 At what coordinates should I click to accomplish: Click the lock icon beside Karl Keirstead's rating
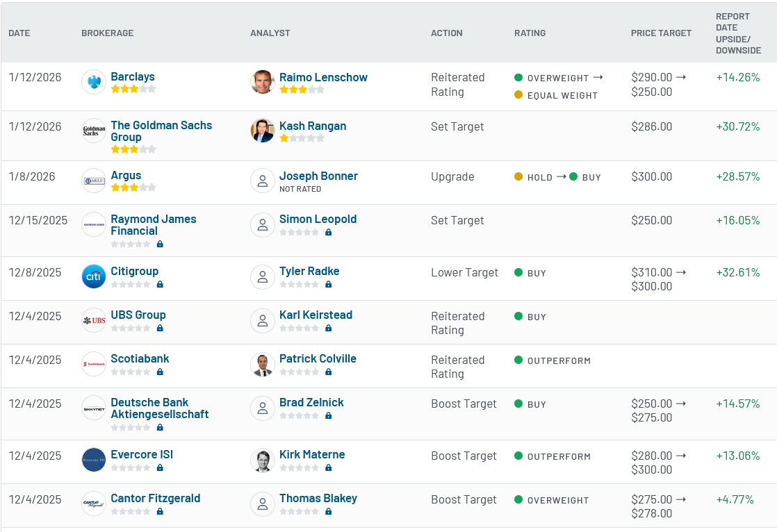point(329,328)
